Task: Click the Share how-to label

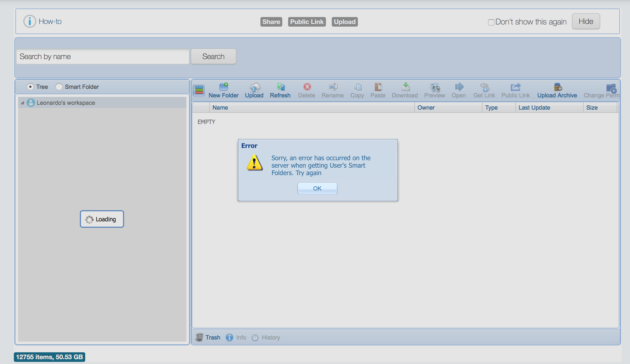Action: (271, 22)
